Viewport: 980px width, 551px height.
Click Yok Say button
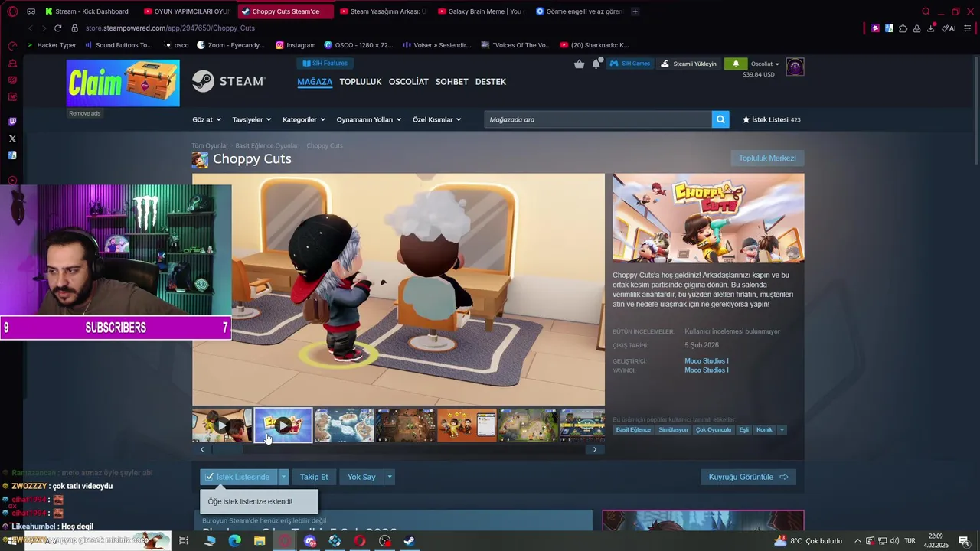361,477
